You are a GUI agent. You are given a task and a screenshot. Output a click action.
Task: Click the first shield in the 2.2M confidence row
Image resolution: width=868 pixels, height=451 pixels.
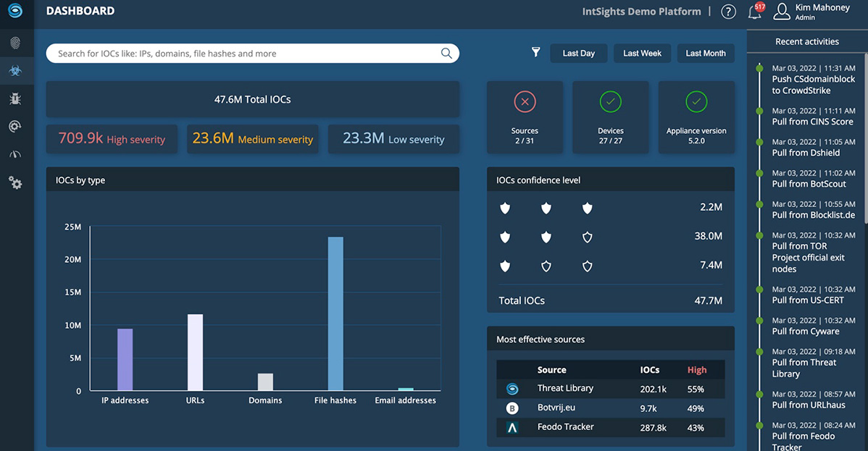tap(505, 208)
